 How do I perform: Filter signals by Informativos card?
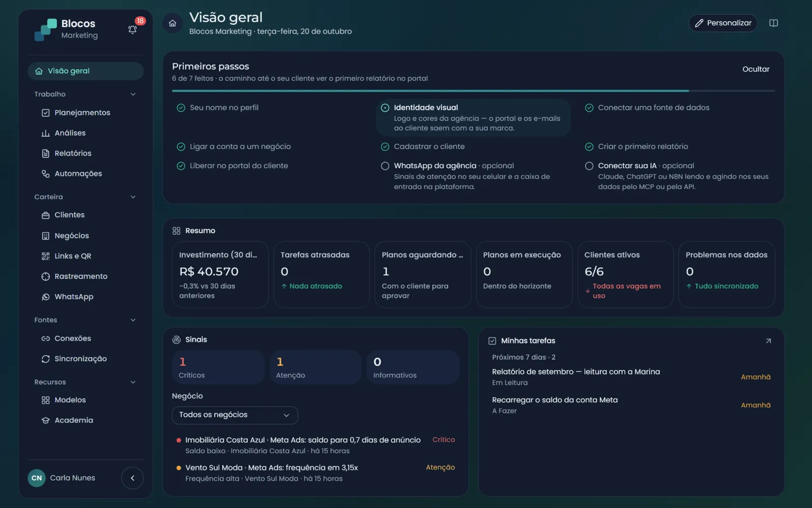coord(413,367)
